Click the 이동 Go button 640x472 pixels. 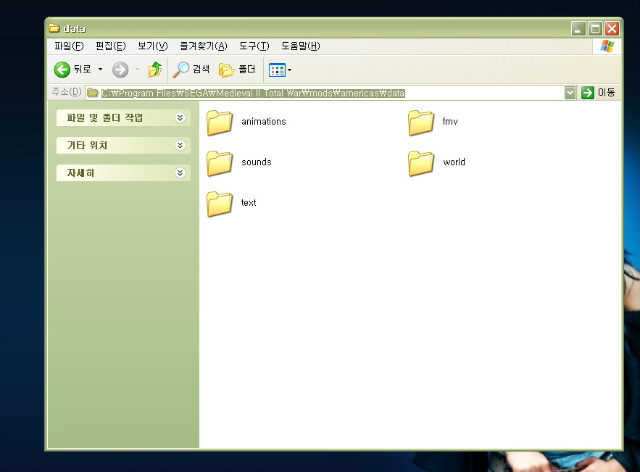coord(598,93)
